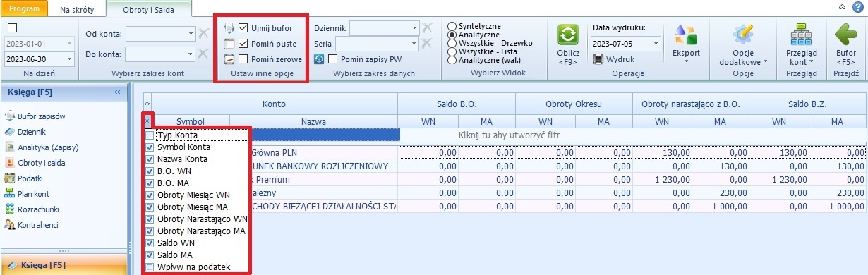Image resolution: width=868 pixels, height=275 pixels.
Task: Click the Symbol column header
Action: point(191,121)
